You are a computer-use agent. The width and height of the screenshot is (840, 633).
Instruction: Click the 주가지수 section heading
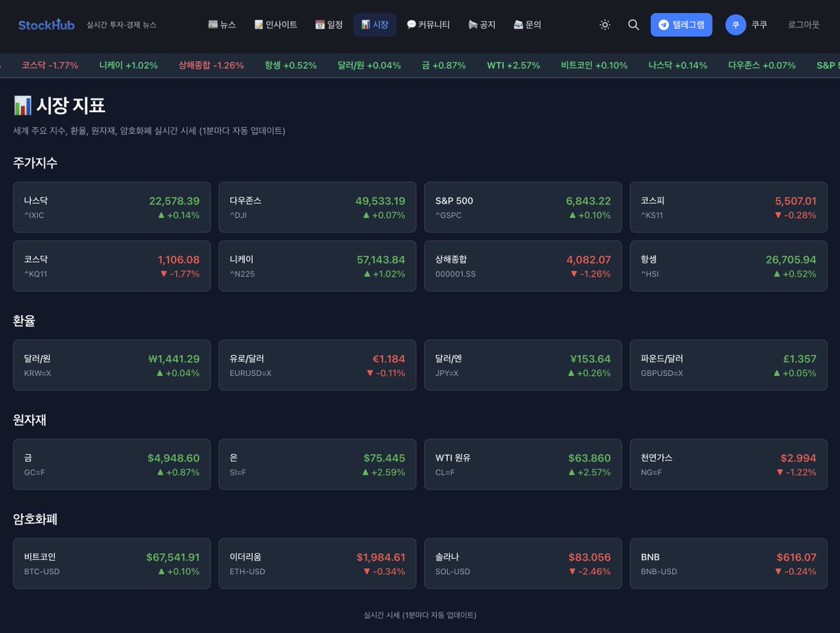35,162
